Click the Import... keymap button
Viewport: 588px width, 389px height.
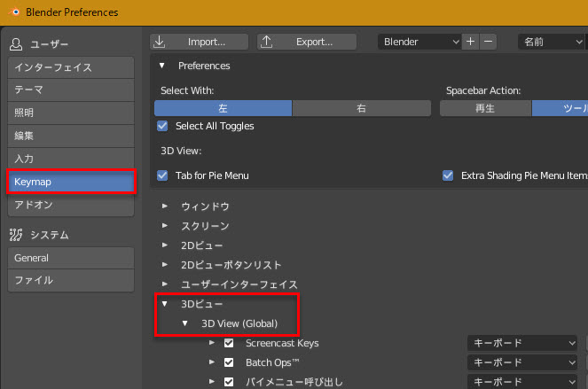tap(200, 42)
